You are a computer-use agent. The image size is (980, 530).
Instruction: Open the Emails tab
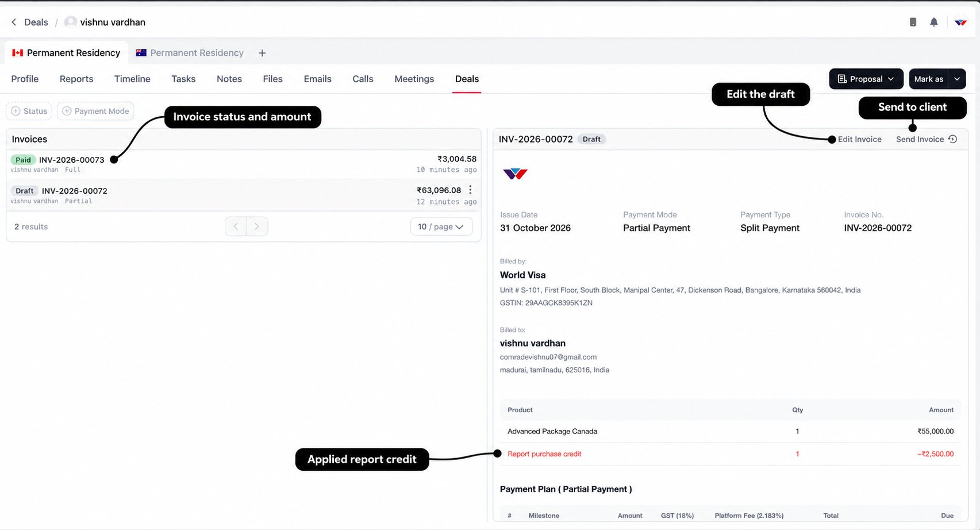[x=318, y=79]
